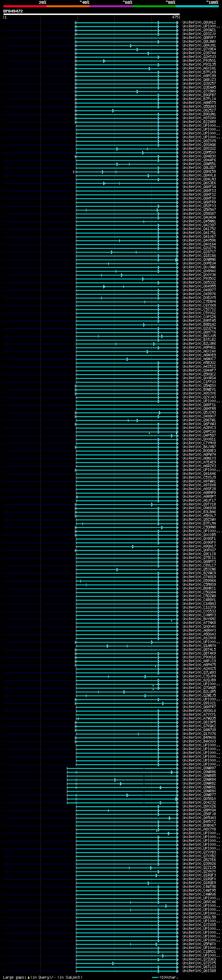Select the UniRef100_A9QA17 label
222x980 pixels.
point(199,546)
